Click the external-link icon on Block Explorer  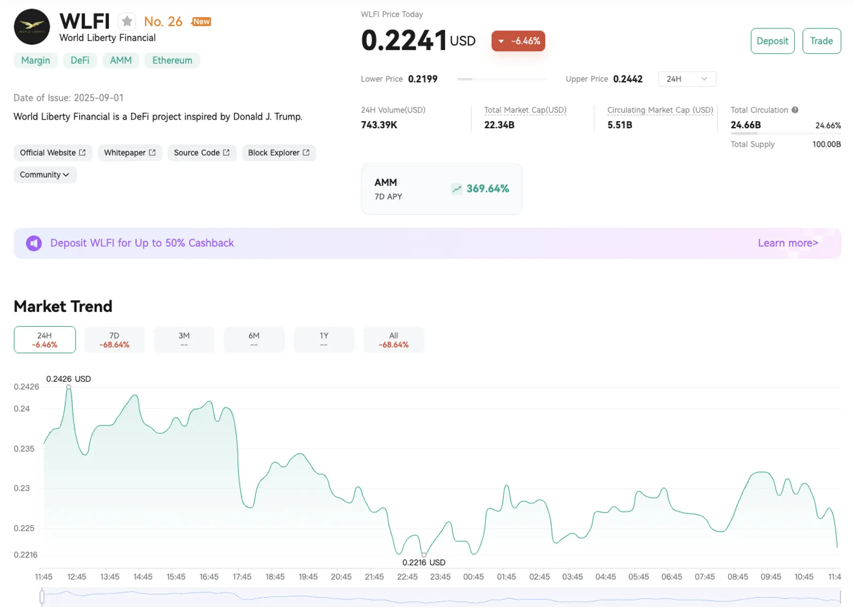(x=306, y=153)
